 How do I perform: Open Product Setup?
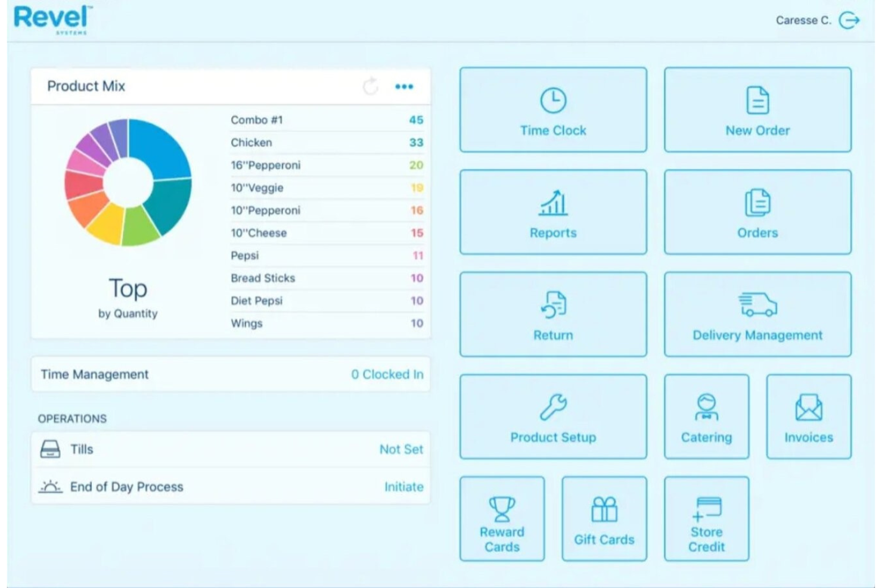pyautogui.click(x=552, y=416)
